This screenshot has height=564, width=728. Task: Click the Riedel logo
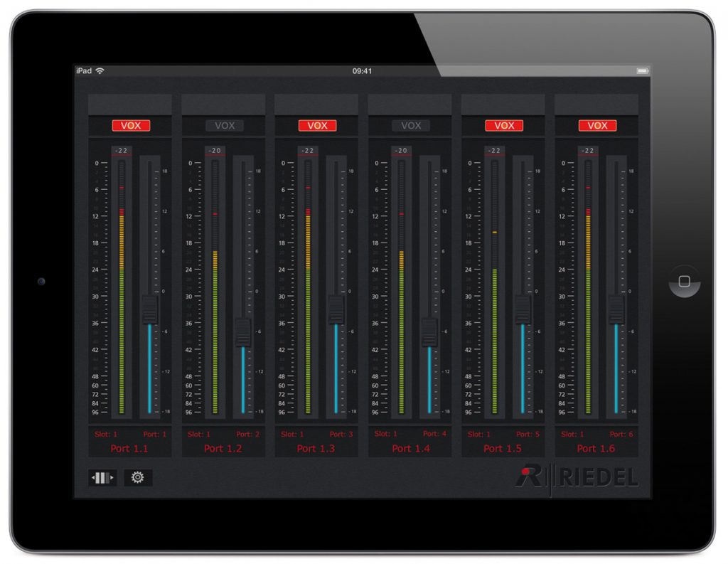577,477
